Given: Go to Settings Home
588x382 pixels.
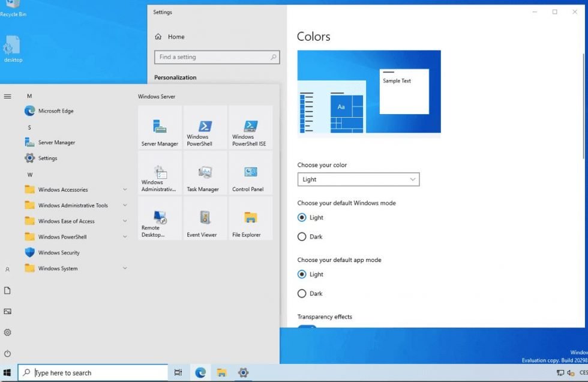Looking at the screenshot, I should 175,37.
